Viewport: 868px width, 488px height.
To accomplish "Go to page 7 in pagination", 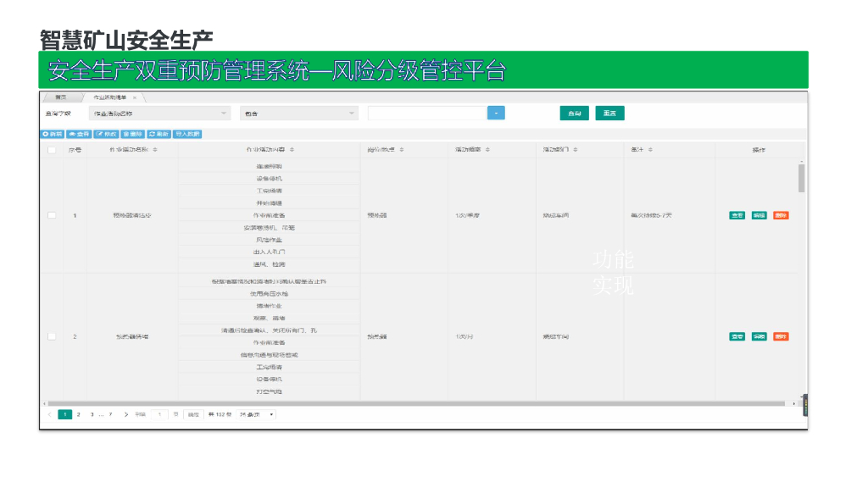I will [110, 414].
